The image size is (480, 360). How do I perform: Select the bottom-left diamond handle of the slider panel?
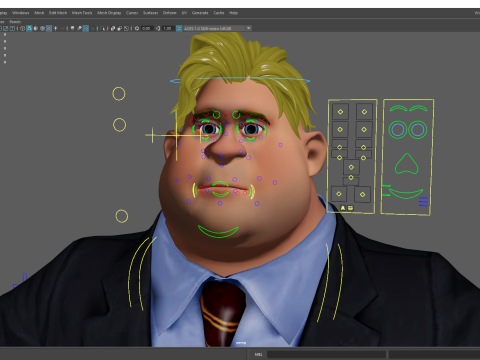click(339, 194)
